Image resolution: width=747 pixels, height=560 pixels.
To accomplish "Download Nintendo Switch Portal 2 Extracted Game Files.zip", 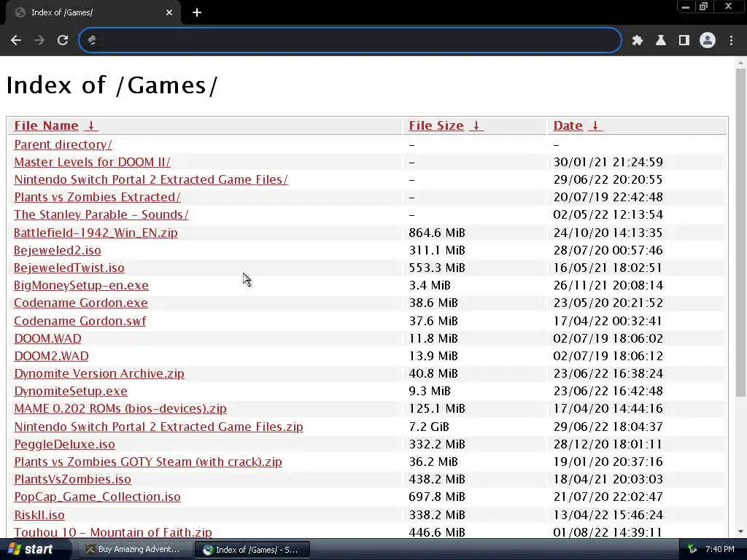I will point(158,427).
